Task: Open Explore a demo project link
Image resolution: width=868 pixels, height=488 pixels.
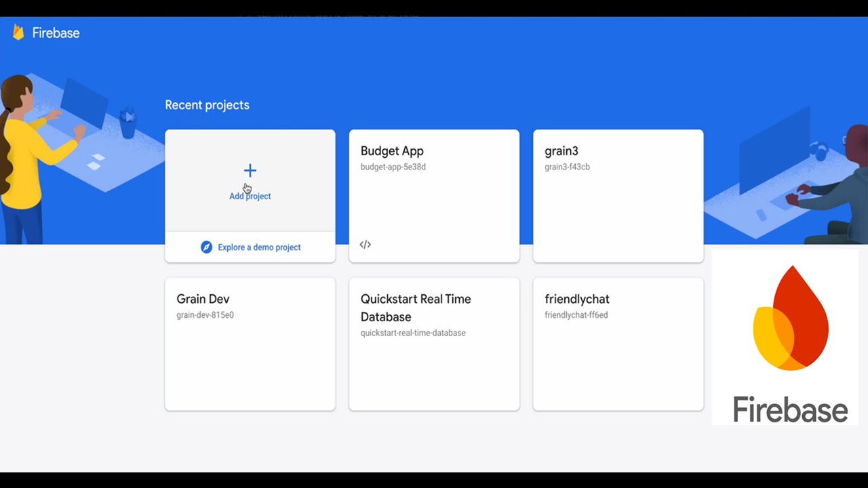Action: [259, 247]
